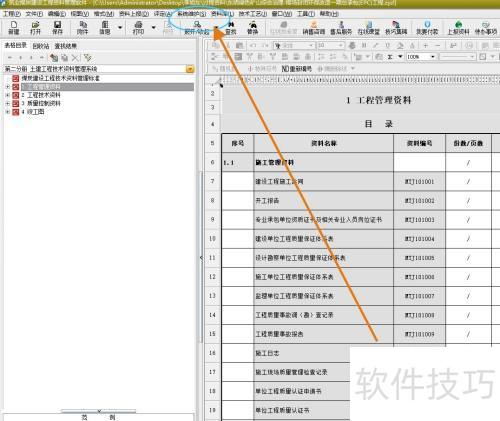Click the 待办事项 toolbar icon

click(x=486, y=28)
